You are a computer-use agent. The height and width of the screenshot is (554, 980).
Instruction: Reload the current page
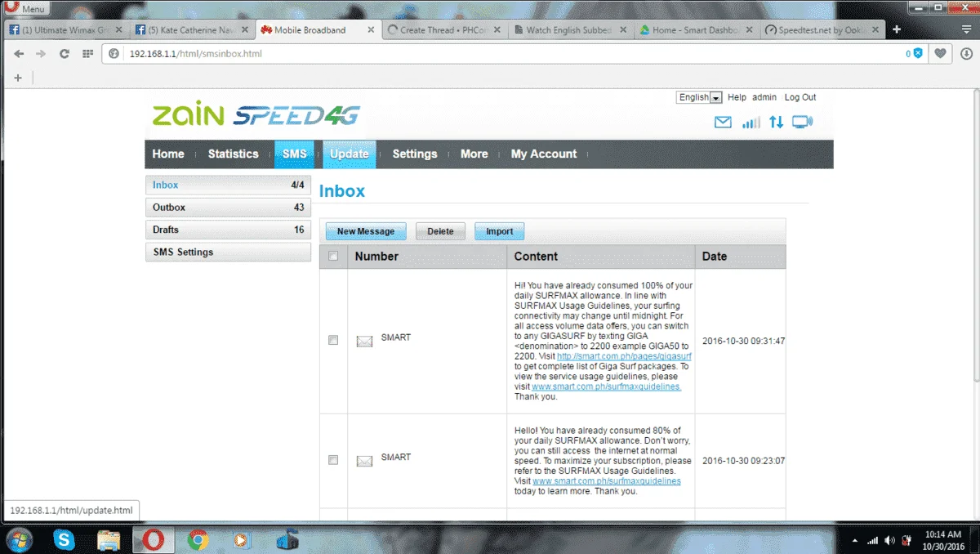pos(64,54)
